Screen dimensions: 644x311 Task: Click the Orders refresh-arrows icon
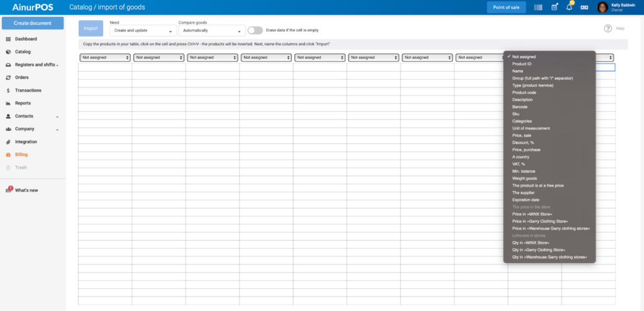[x=8, y=77]
